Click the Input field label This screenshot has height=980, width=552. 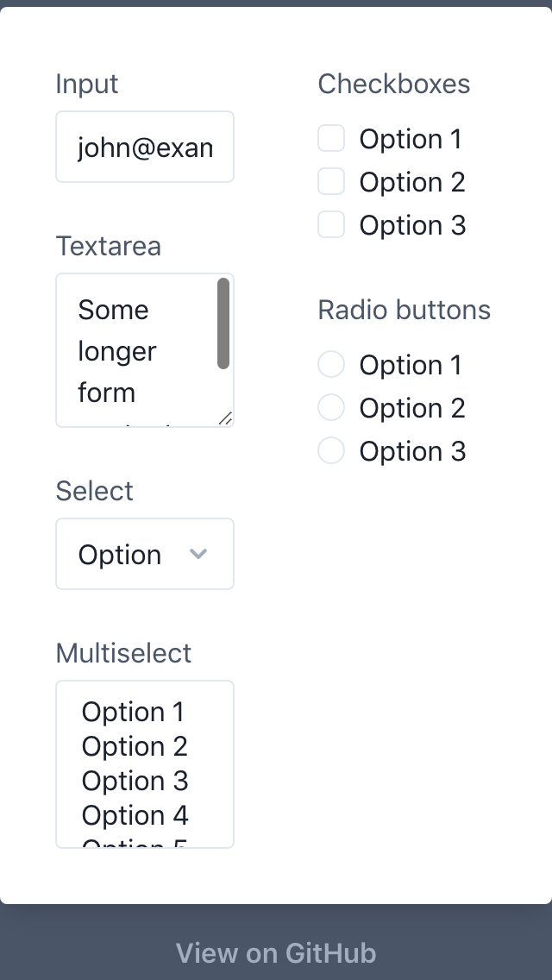click(87, 84)
